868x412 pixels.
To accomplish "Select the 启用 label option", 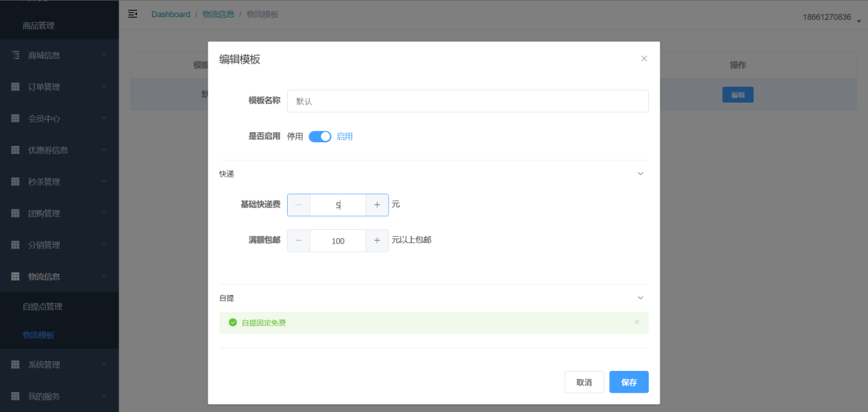I will pyautogui.click(x=345, y=136).
